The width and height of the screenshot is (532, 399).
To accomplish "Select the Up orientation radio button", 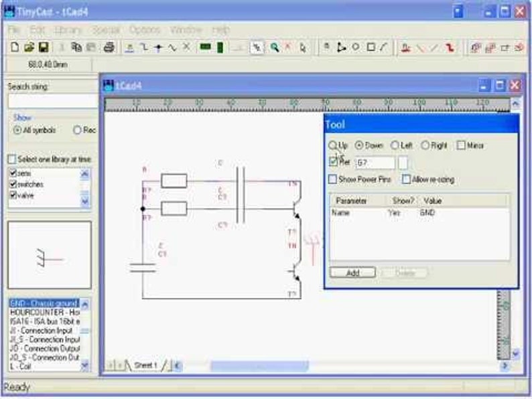I will coord(332,145).
